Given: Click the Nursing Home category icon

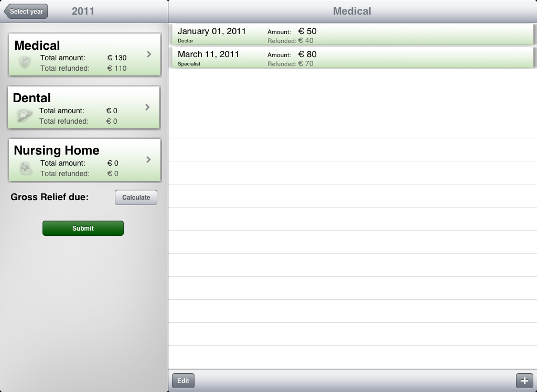Looking at the screenshot, I should click(x=25, y=168).
